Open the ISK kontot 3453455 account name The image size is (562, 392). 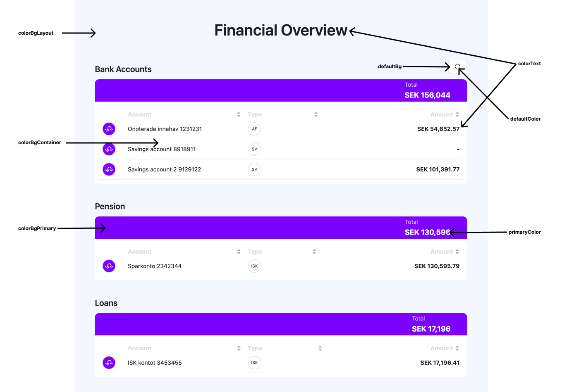pos(155,363)
